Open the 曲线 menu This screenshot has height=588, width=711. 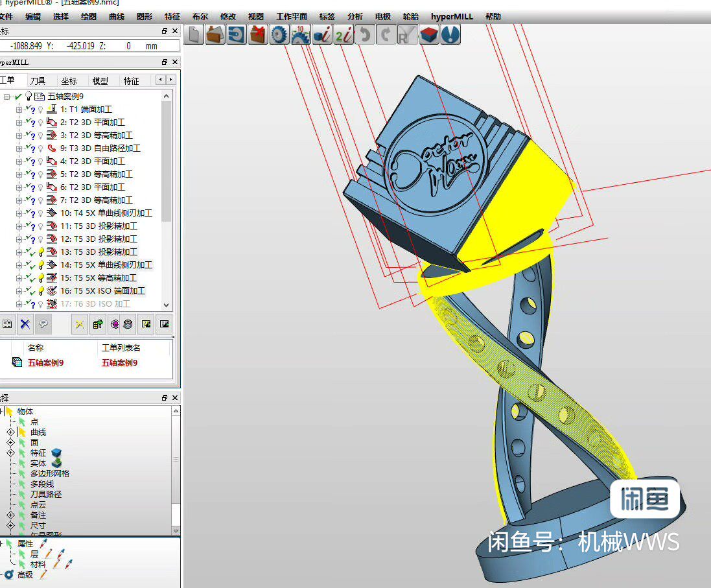[117, 17]
